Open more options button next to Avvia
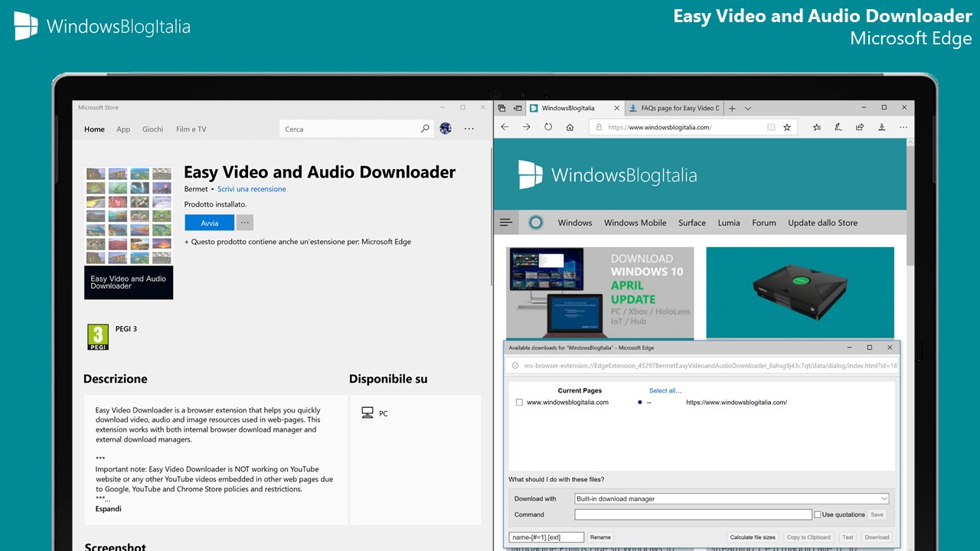The height and width of the screenshot is (551, 980). 245,223
